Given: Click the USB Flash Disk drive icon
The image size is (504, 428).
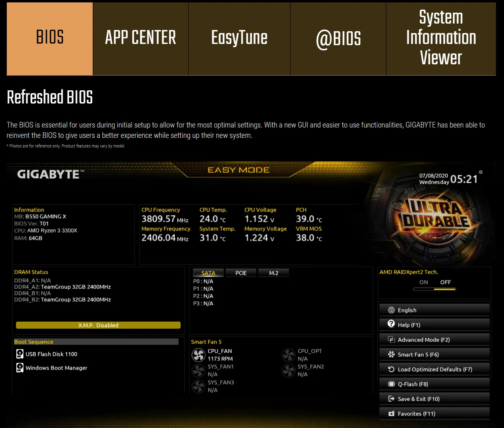Looking at the screenshot, I should [20, 354].
